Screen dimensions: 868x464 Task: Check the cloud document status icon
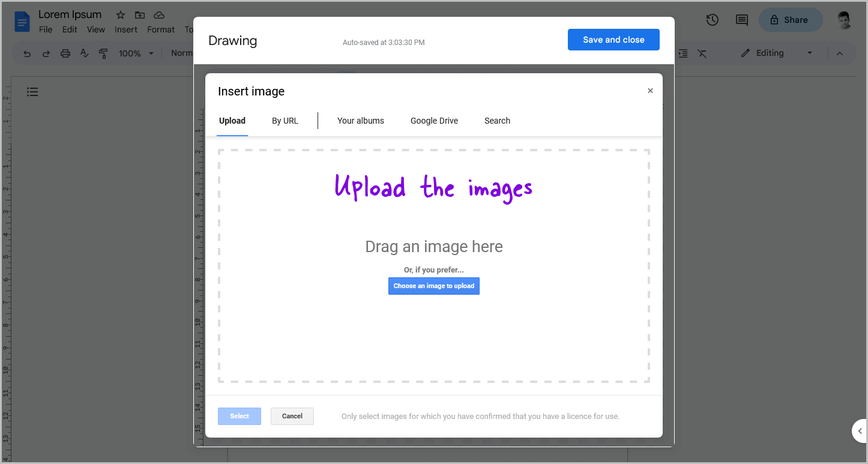pyautogui.click(x=158, y=14)
